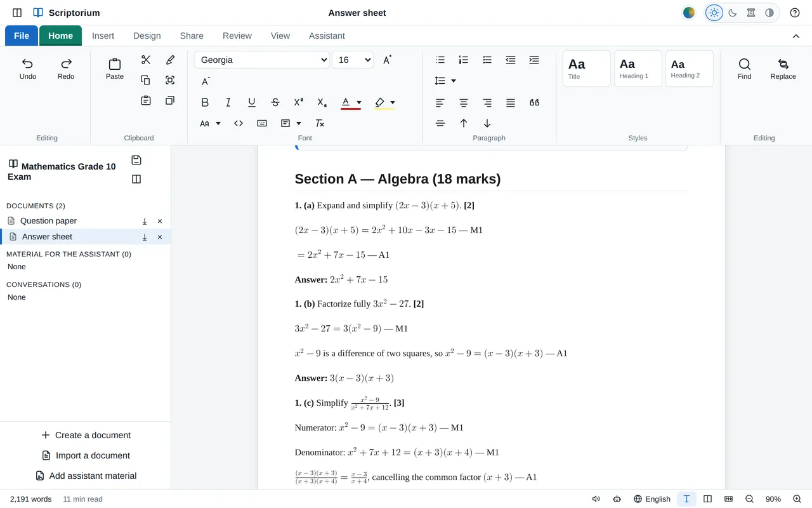This screenshot has width=812, height=508.
Task: Justify the paragraph text
Action: (511, 102)
